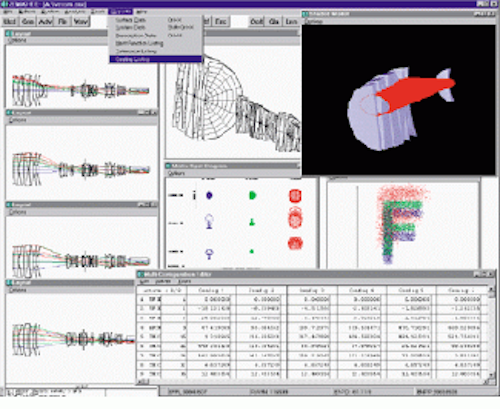Click the Gen toolbar button
Screen dimensions: 500x409
click(28, 22)
